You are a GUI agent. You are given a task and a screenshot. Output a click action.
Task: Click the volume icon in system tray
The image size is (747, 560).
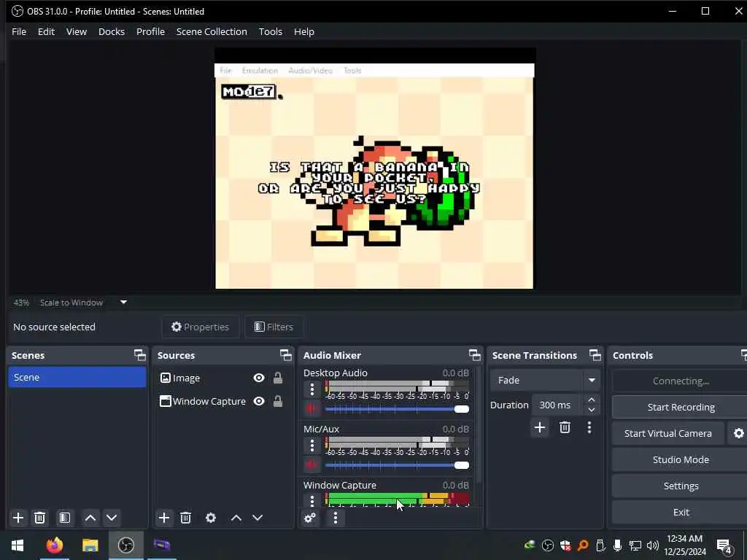point(653,545)
